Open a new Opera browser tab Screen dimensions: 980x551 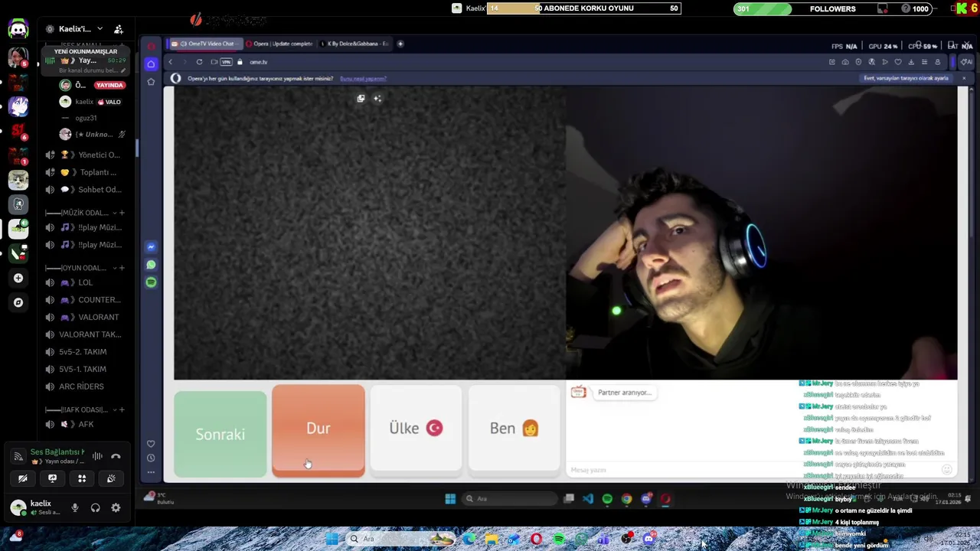point(400,44)
